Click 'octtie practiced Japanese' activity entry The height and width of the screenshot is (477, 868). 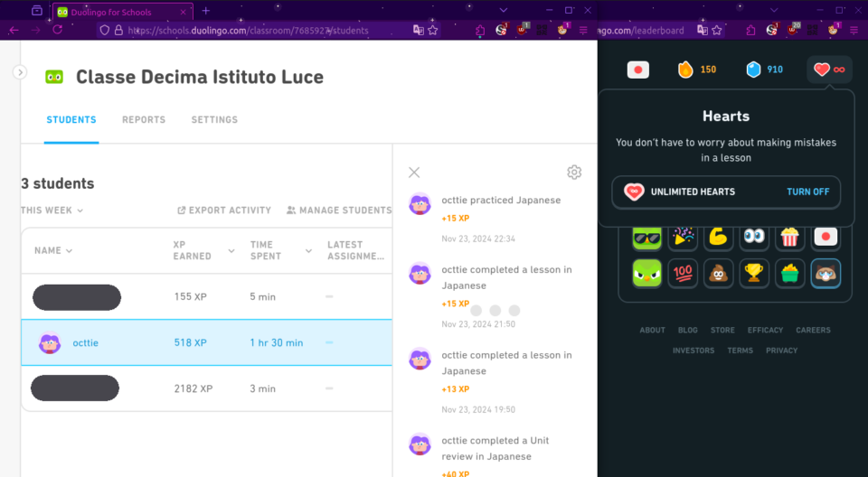point(501,201)
